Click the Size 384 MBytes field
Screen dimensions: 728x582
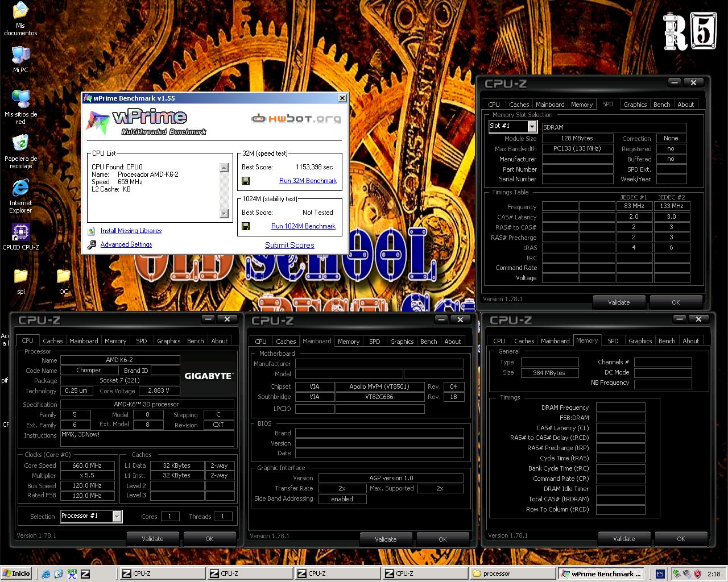point(549,373)
